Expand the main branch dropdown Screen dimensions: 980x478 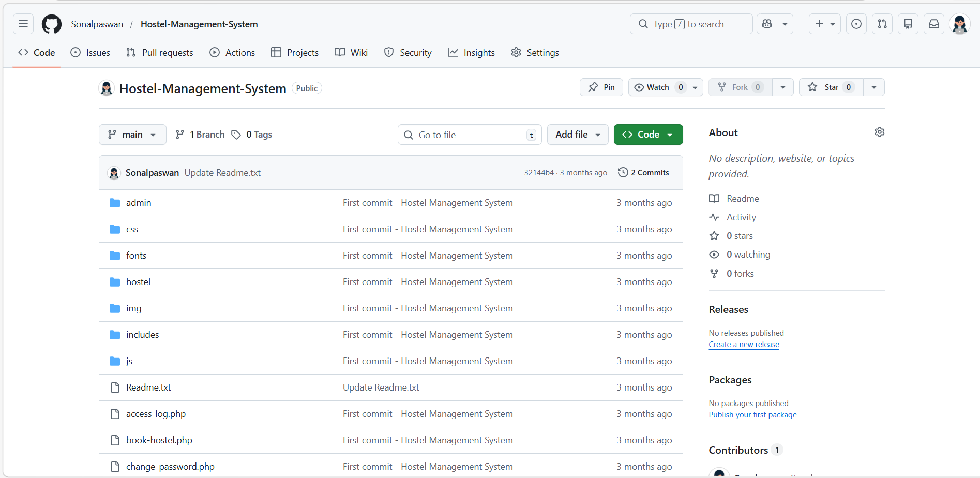click(132, 135)
